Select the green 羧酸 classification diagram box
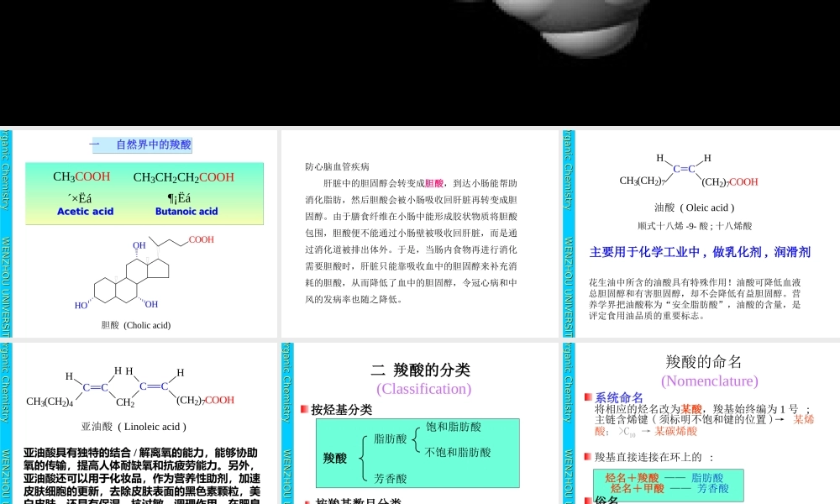The width and height of the screenshot is (840, 504). click(418, 454)
